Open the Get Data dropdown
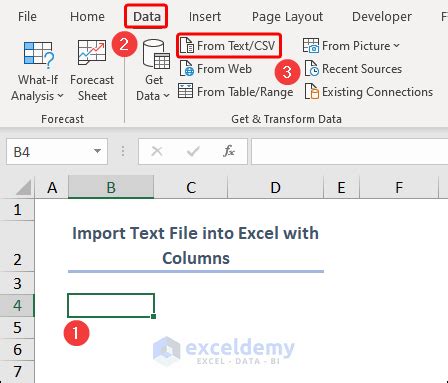The height and width of the screenshot is (383, 448). tap(153, 70)
